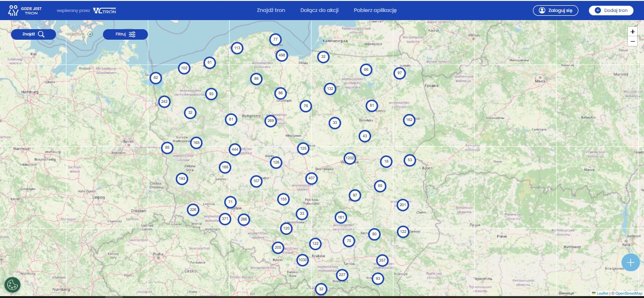This screenshot has height=298, width=644.
Task: Open the Pobierz aplikację menu item
Action: 375,10
